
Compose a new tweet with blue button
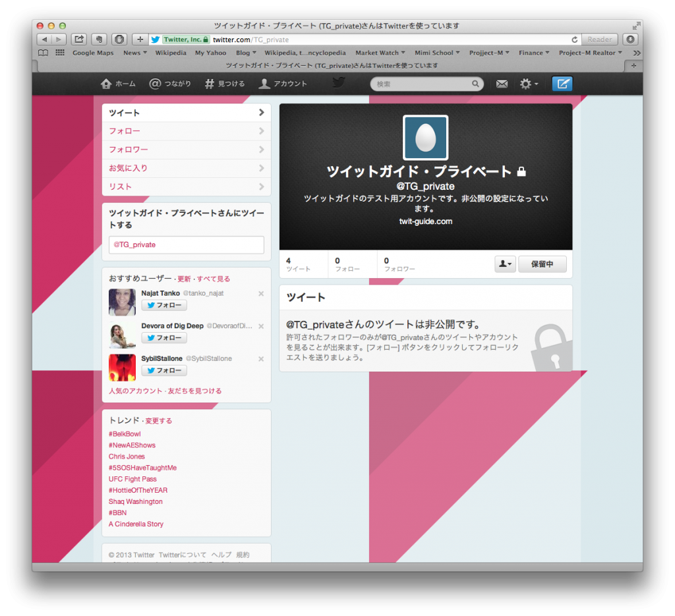pos(562,84)
